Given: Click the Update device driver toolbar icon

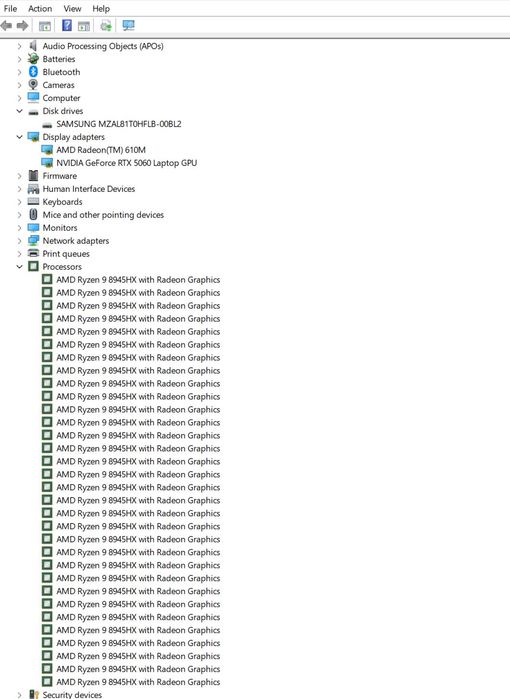Looking at the screenshot, I should [x=106, y=26].
